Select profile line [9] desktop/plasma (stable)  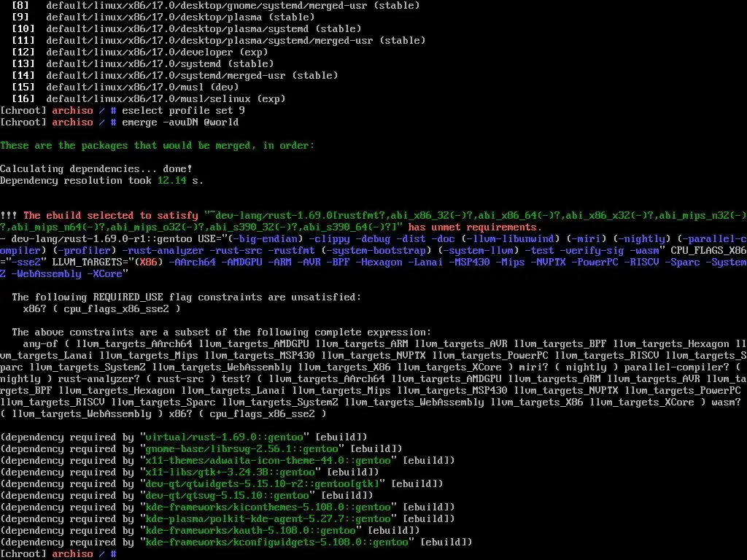[163, 17]
